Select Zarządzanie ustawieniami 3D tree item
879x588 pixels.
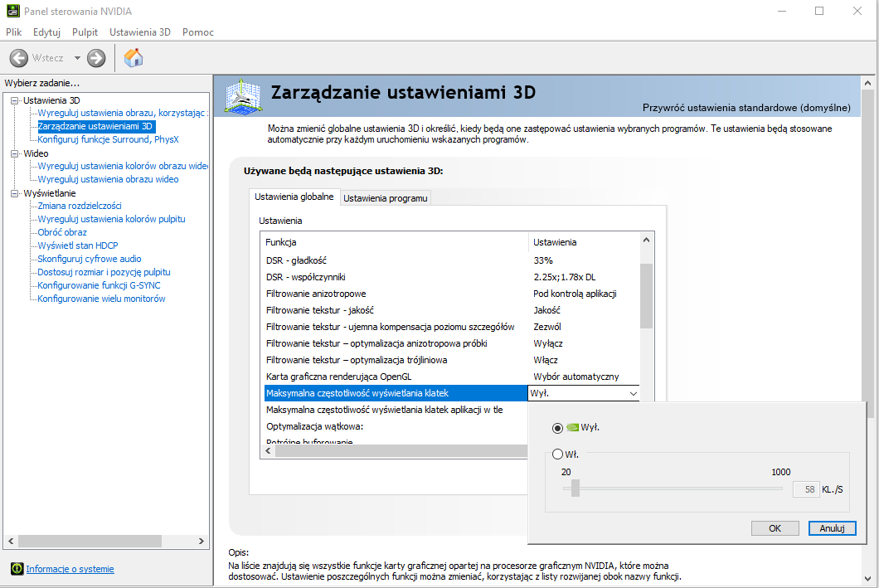tap(95, 126)
